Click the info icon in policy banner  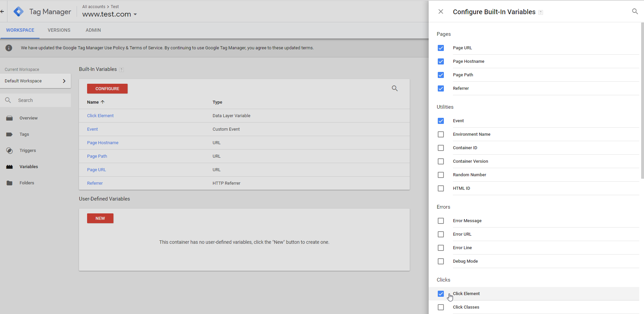(x=9, y=48)
